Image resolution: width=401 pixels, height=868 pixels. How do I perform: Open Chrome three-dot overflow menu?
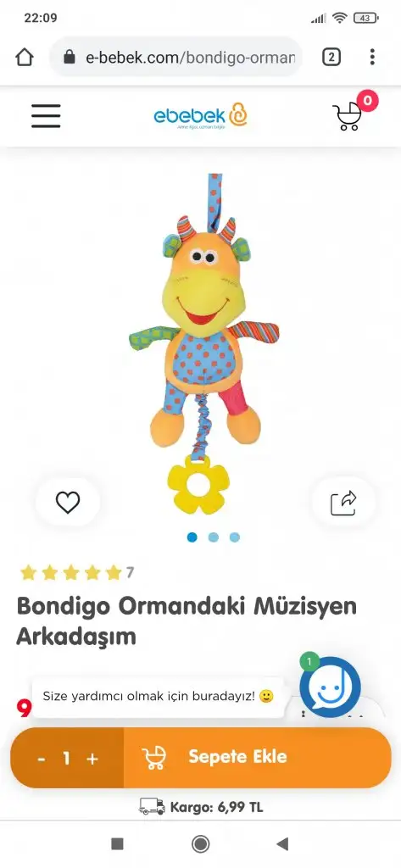(372, 57)
